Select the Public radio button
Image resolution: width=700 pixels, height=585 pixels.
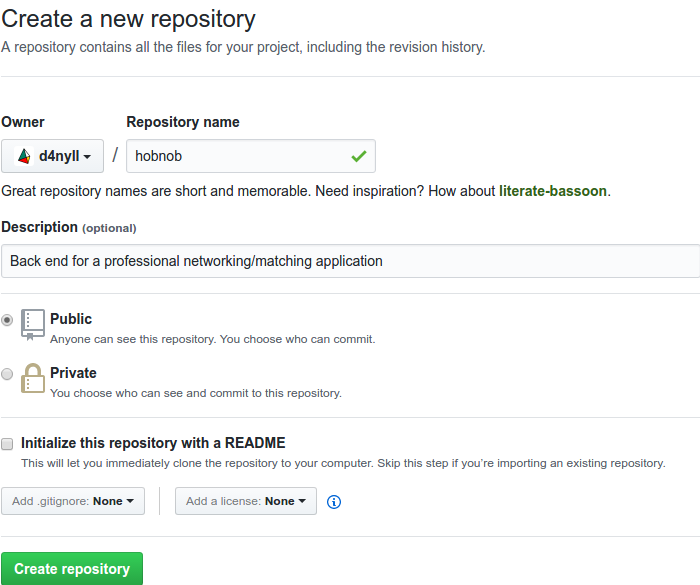(x=8, y=320)
